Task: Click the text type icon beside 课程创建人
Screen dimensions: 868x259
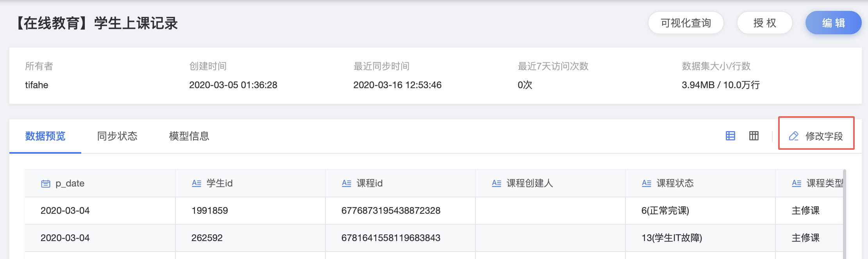Action: [x=497, y=183]
